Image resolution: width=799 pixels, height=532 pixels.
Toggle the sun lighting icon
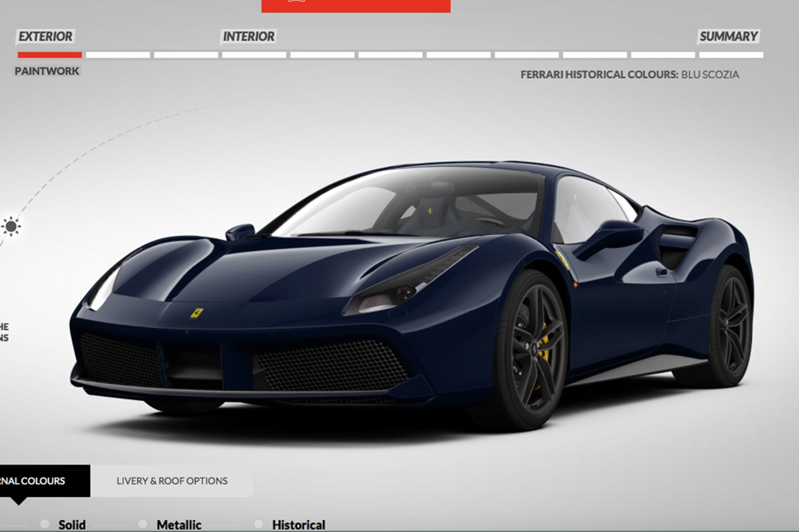(x=11, y=227)
